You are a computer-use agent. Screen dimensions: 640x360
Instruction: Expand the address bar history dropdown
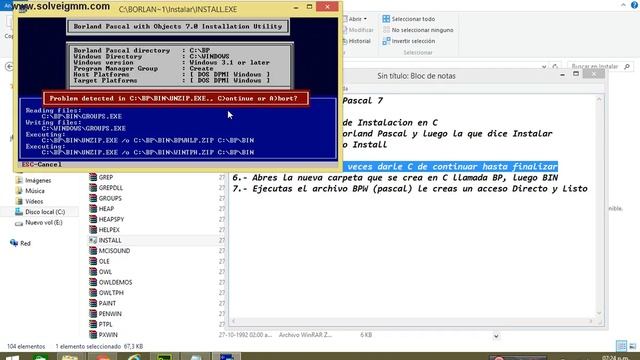click(544, 67)
